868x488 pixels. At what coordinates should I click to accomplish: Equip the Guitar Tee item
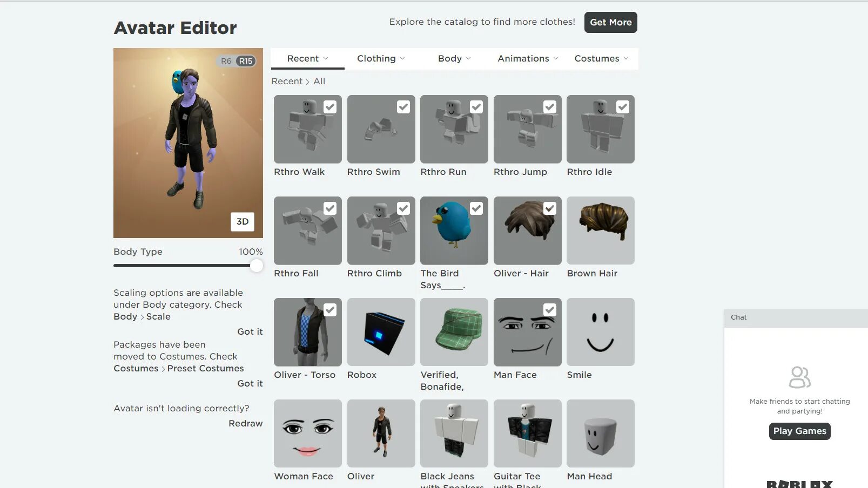point(528,433)
